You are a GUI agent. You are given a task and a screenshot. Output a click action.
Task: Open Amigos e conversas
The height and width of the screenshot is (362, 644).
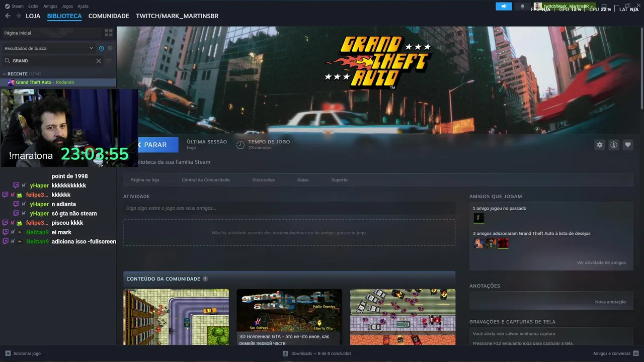[616, 353]
